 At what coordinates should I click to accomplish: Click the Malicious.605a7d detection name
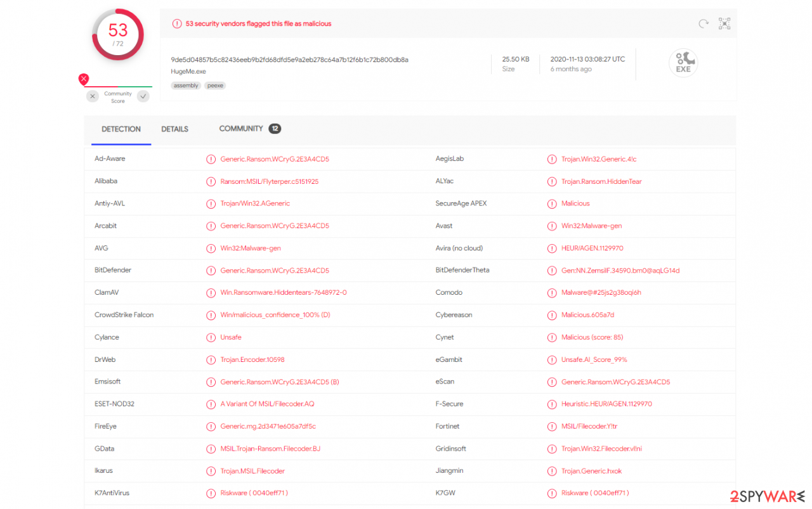coord(587,315)
